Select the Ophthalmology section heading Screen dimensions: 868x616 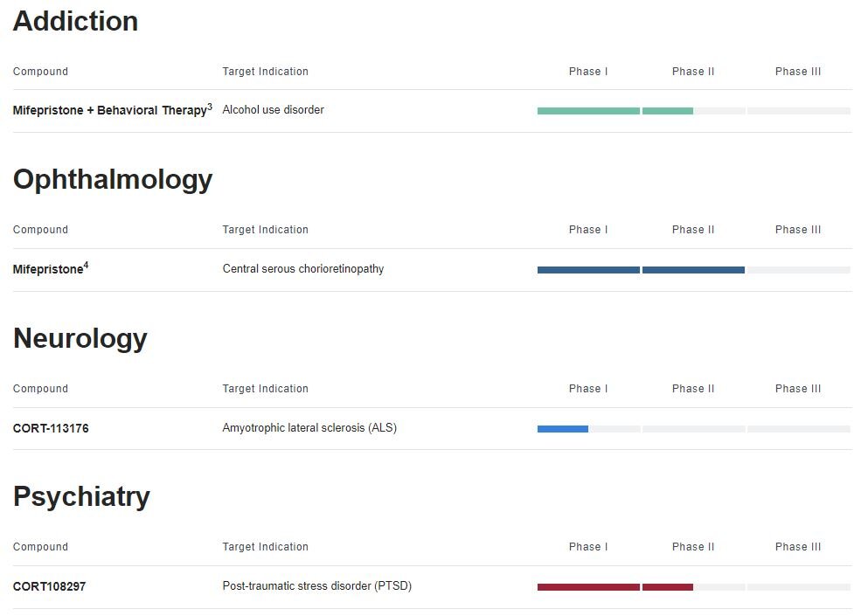[x=113, y=179]
